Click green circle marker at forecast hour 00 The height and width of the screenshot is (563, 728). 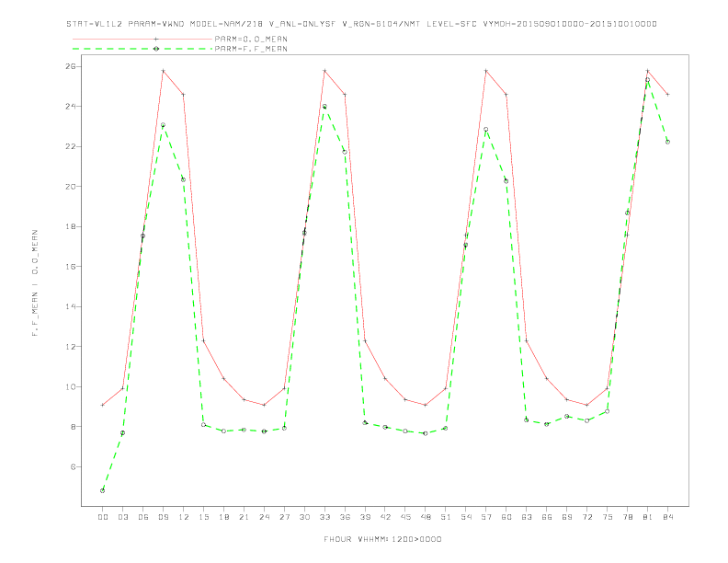coord(103,490)
